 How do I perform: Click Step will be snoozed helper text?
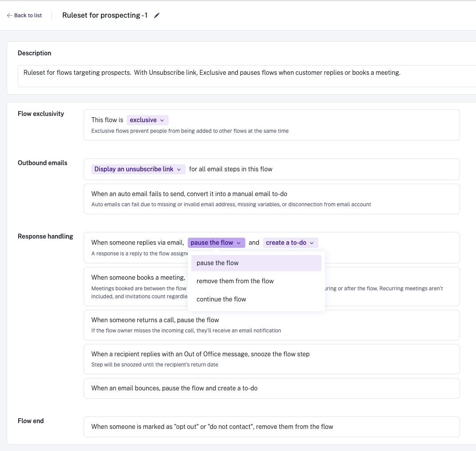155,365
